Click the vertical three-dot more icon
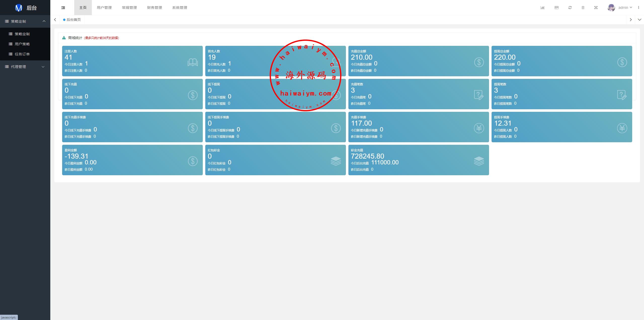This screenshot has height=320, width=644. (x=638, y=8)
